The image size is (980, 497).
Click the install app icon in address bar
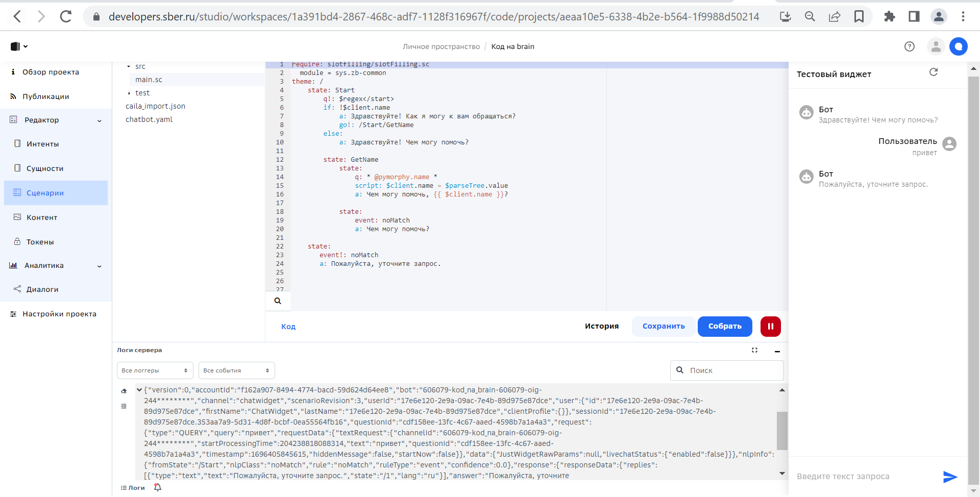tap(786, 17)
